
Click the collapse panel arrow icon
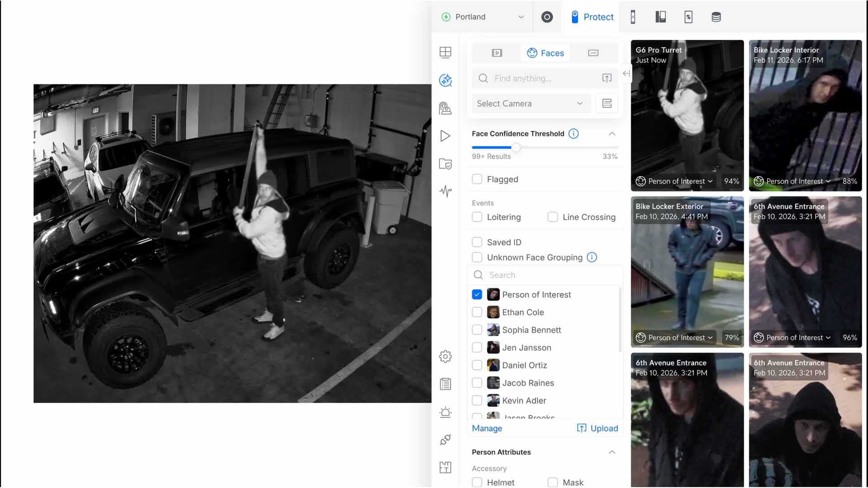click(626, 73)
